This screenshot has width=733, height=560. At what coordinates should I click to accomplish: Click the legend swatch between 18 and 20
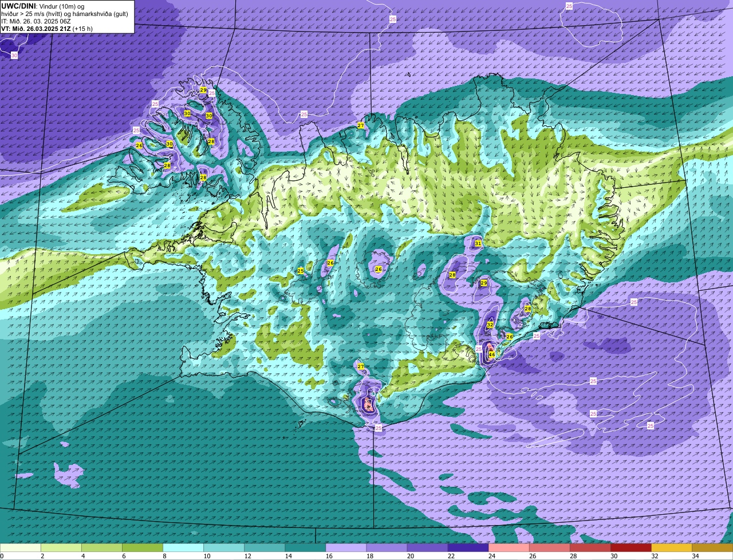click(387, 547)
